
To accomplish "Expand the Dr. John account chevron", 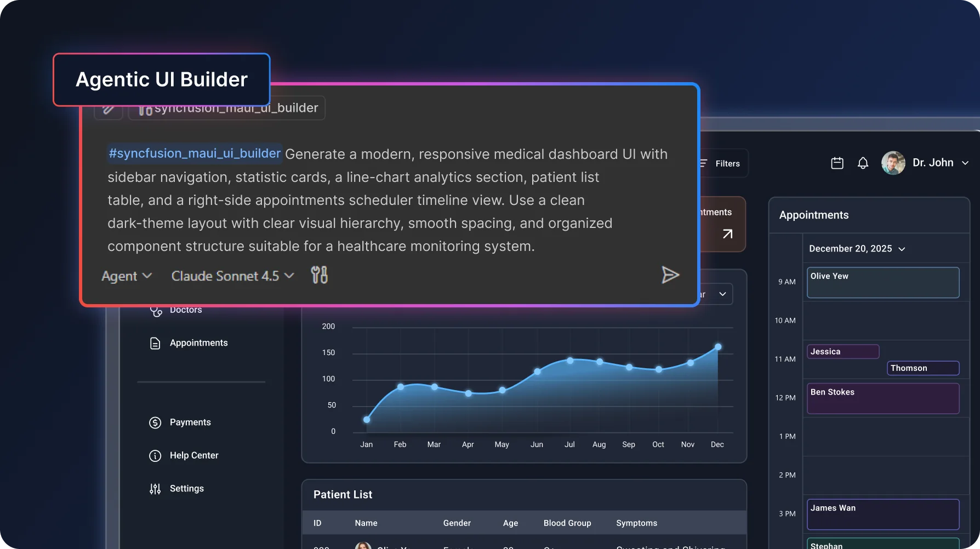I will click(x=965, y=163).
